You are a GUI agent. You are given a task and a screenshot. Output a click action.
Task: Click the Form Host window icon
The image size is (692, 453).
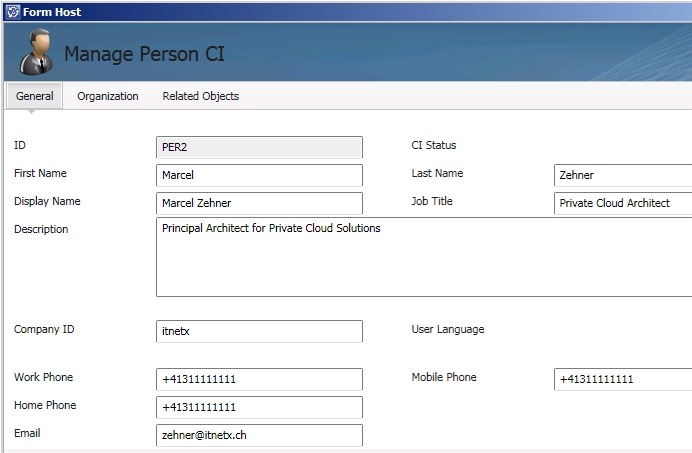click(12, 12)
